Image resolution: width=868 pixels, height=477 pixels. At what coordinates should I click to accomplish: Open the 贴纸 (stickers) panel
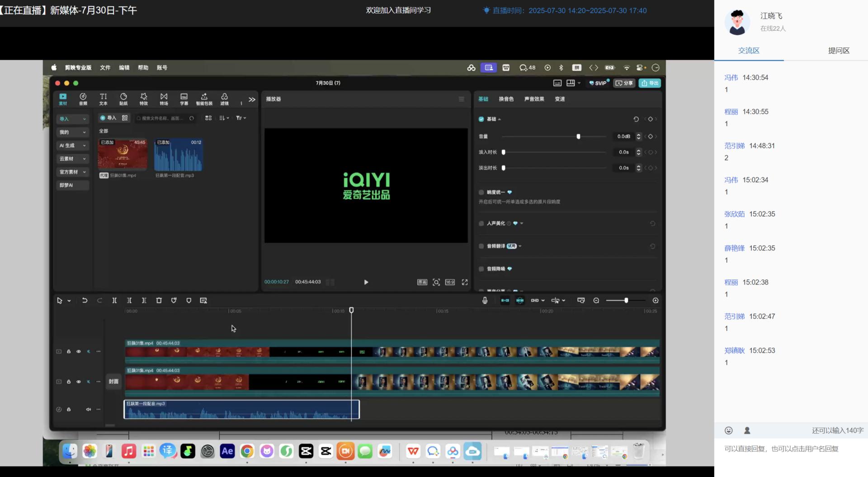[123, 99]
